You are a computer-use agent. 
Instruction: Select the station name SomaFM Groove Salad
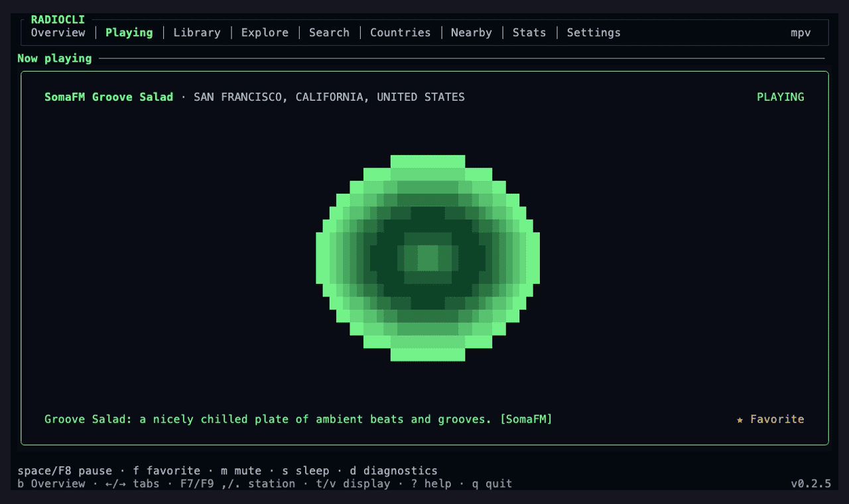pyautogui.click(x=109, y=97)
